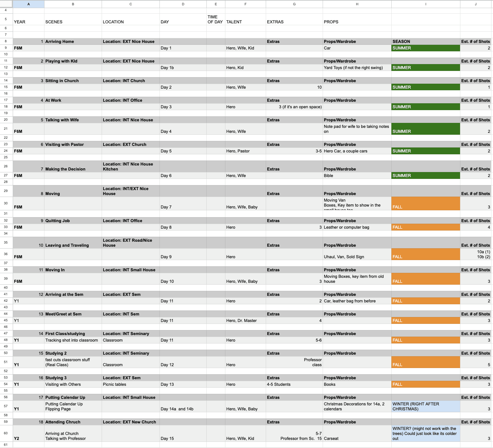Click the TIME OF DAY header cell
Image resolution: width=493 pixels, height=448 pixels.
(216, 19)
